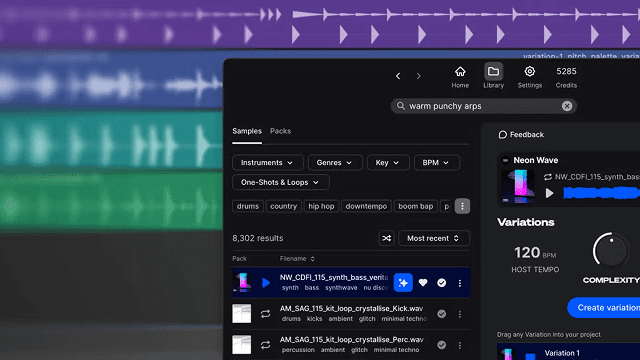The height and width of the screenshot is (360, 640).
Task: Click the checkmark on NW_CDFI_115 row
Action: point(442,283)
